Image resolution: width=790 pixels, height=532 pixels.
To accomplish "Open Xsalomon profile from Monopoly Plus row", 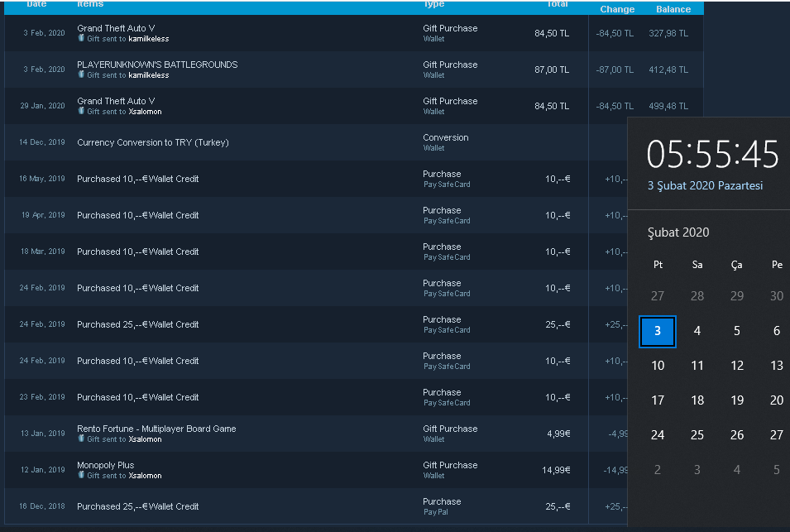I will coord(145,476).
